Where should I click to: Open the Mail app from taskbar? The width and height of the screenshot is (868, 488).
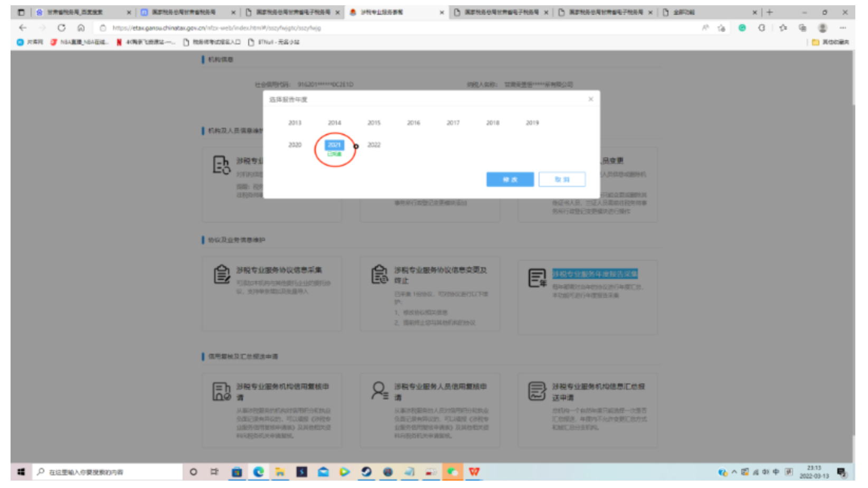click(x=323, y=472)
